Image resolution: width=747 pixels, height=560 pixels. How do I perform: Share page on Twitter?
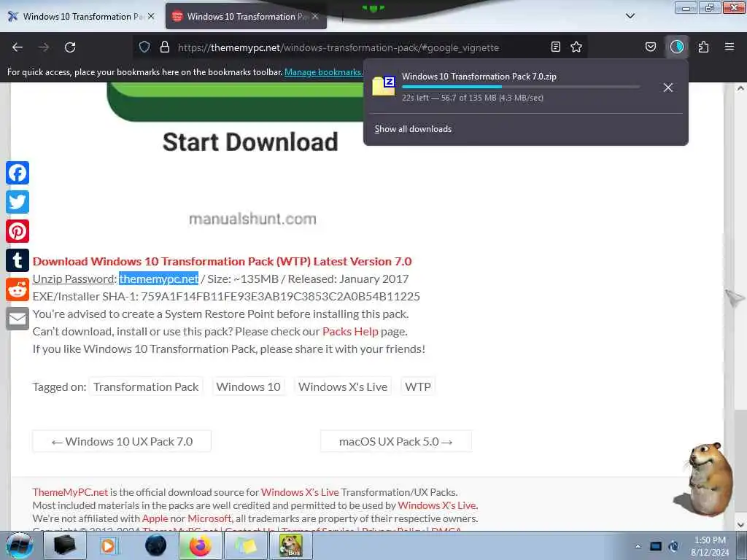18,202
